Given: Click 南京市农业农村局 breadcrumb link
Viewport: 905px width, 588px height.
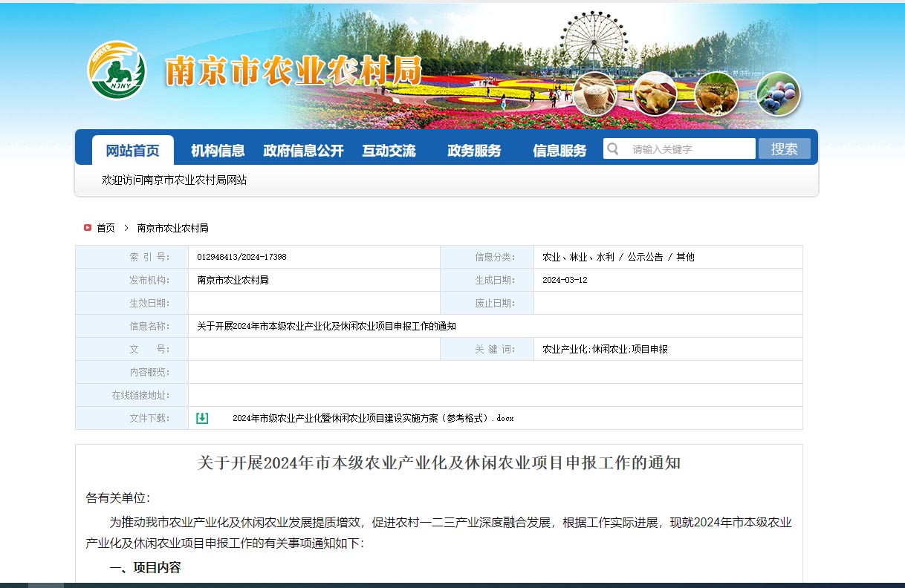Looking at the screenshot, I should click(x=172, y=228).
